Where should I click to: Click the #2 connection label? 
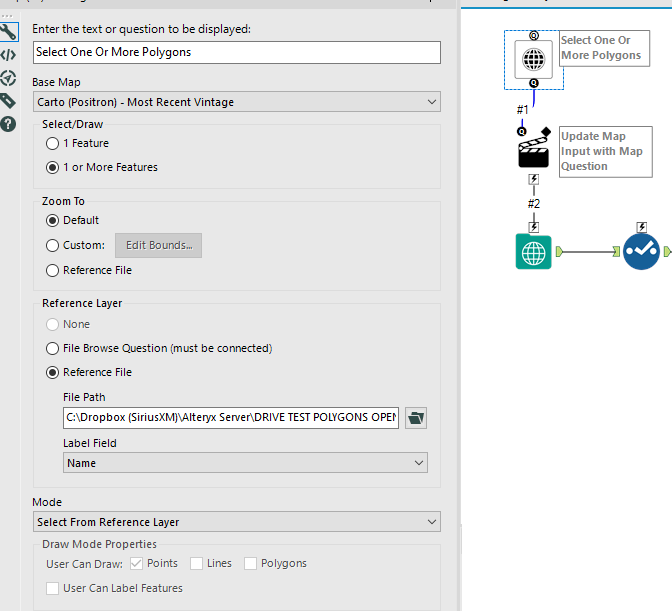534,204
